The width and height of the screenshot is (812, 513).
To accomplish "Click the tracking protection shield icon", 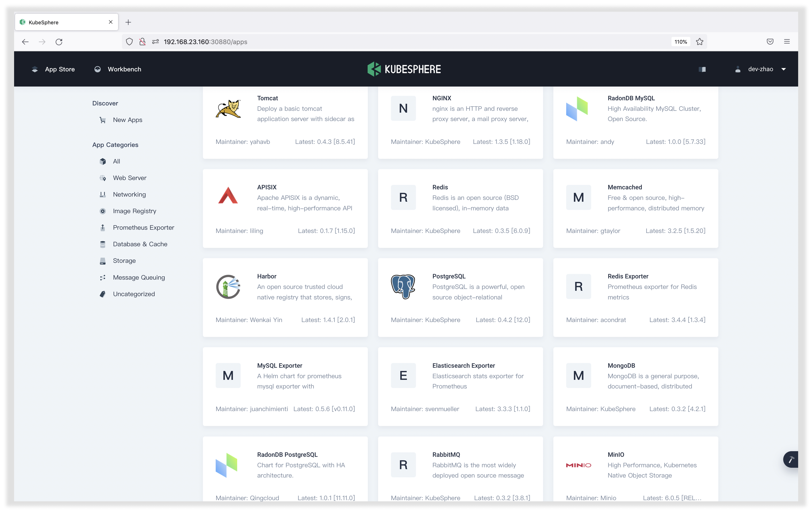I will 129,42.
